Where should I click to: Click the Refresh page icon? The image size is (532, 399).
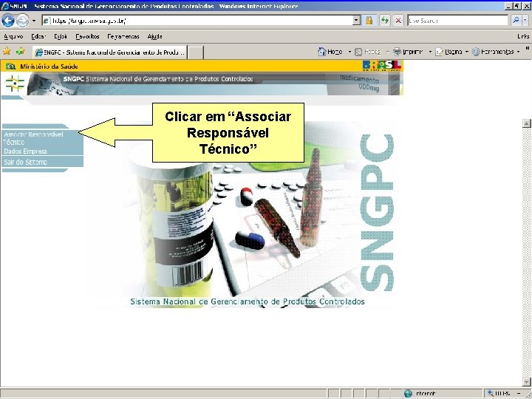click(x=384, y=21)
